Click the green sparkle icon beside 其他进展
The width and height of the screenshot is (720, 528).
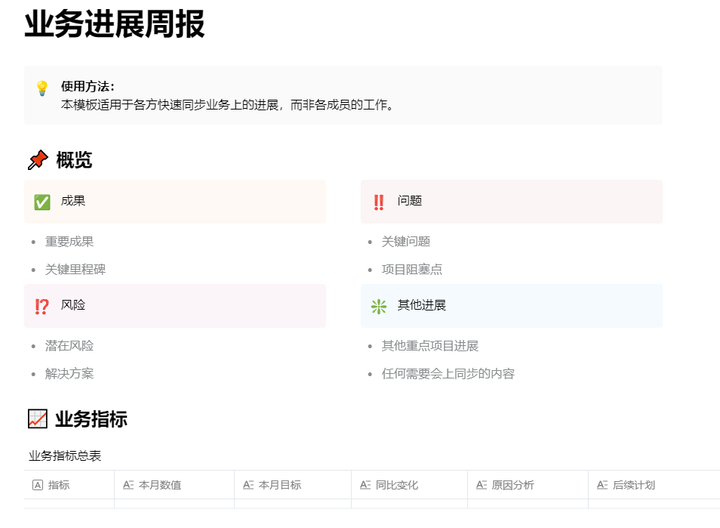click(x=378, y=306)
